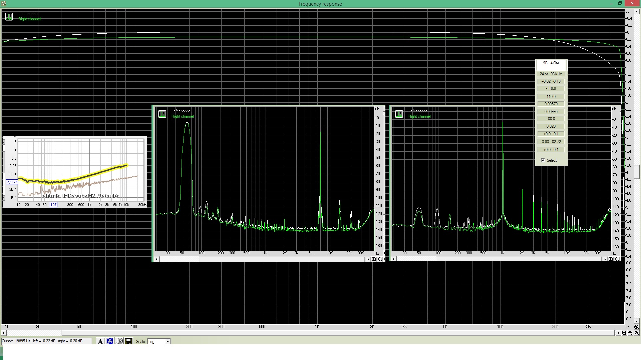Click the '9B 4 Ом' header cell
Screen dimensions: 644x360
(551, 63)
